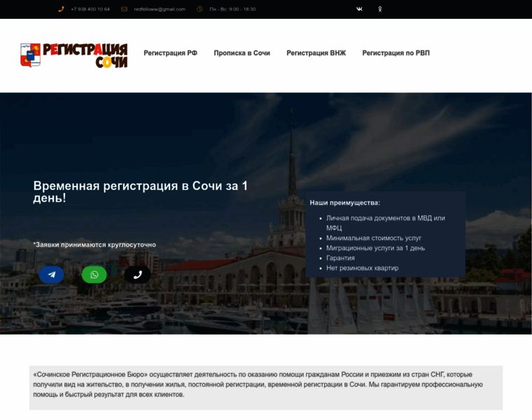Open the Регистрация РФ menu item

point(170,53)
